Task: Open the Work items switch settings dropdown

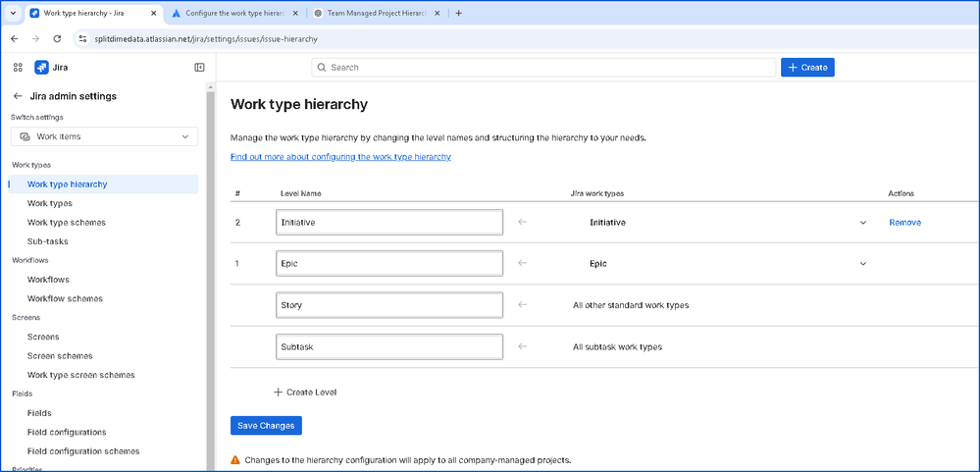Action: [104, 136]
